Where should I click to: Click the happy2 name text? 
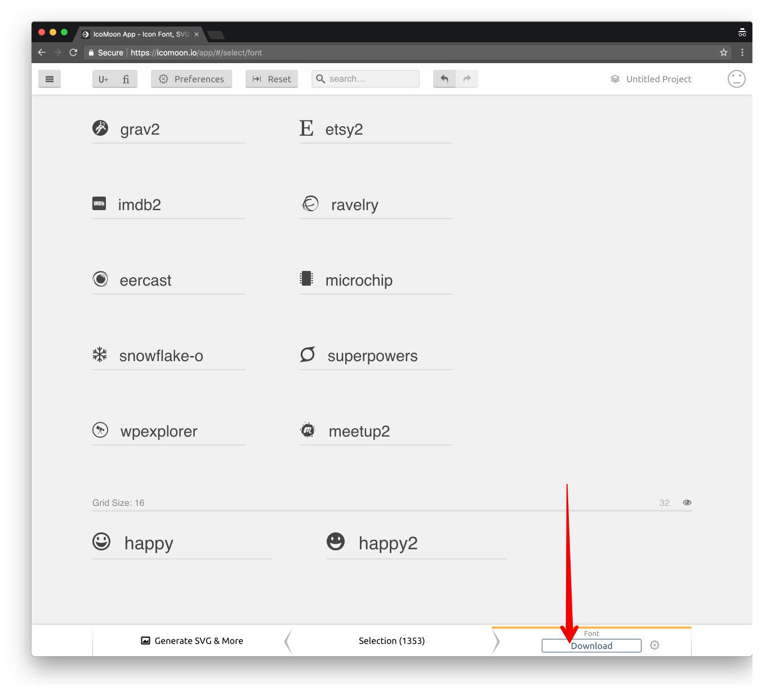point(388,544)
